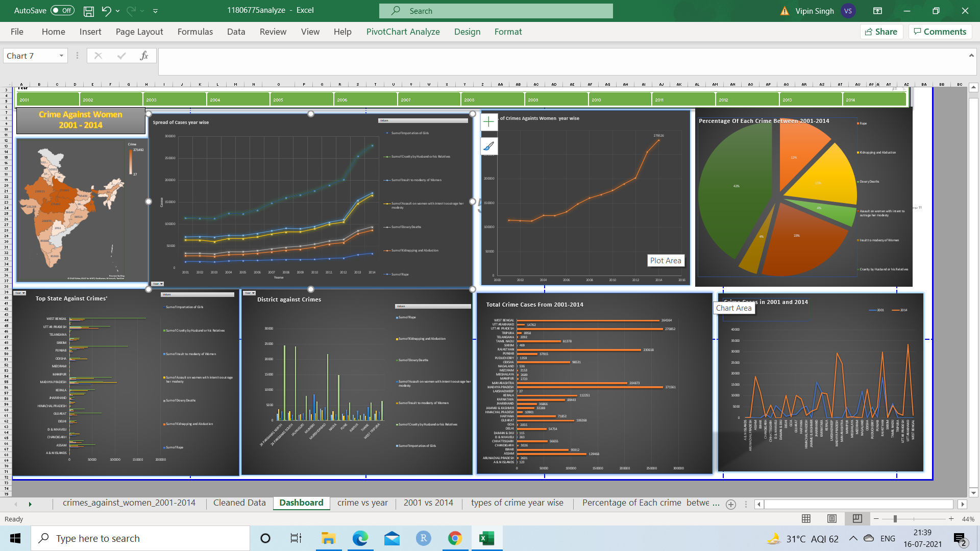Open the PivotChart Analyze ribbon tab

403,32
